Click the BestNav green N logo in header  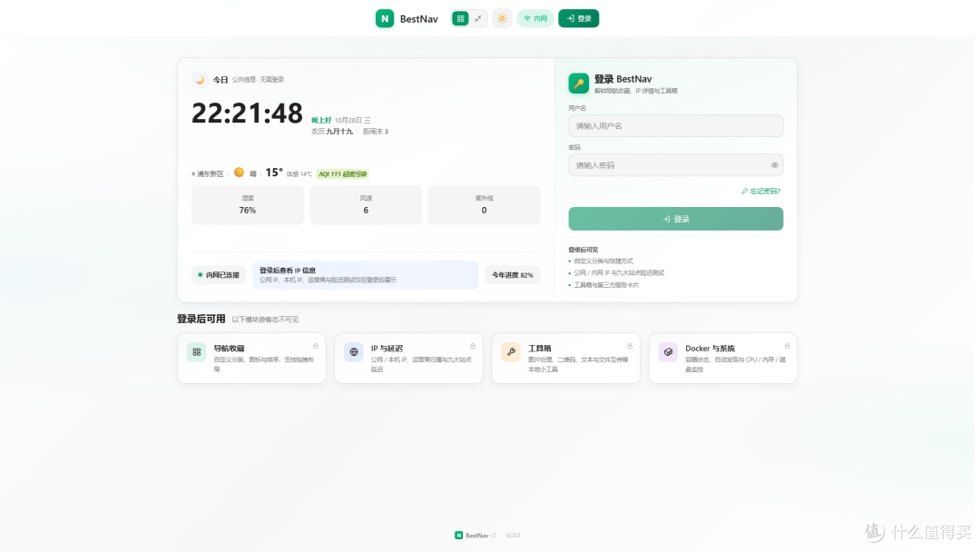(385, 19)
